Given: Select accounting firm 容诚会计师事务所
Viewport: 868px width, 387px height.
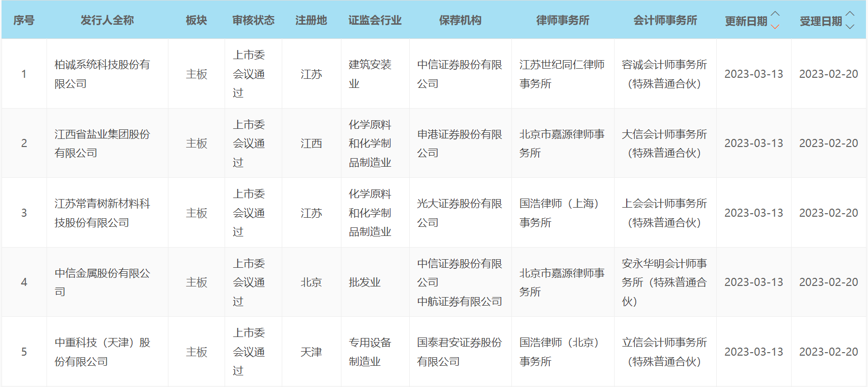Looking at the screenshot, I should [x=664, y=74].
